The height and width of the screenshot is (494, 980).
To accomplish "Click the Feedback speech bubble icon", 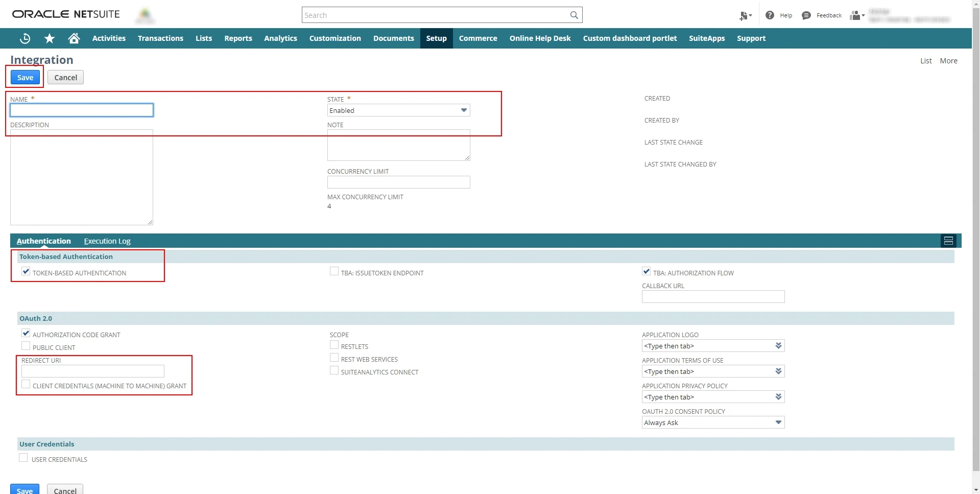I will pyautogui.click(x=806, y=15).
